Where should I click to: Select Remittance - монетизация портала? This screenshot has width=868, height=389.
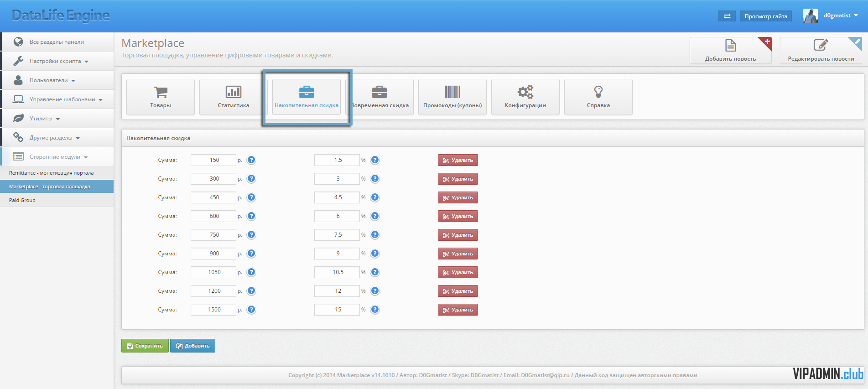(x=57, y=173)
